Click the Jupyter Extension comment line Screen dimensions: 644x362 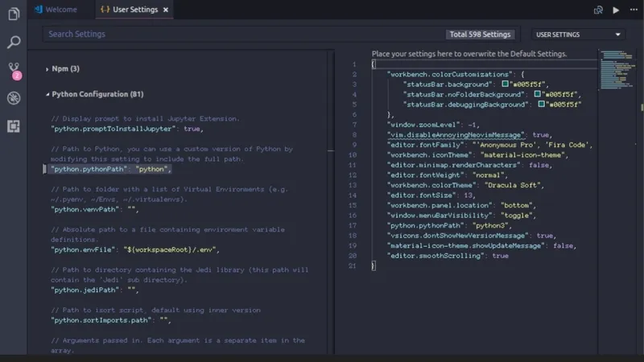click(146, 118)
